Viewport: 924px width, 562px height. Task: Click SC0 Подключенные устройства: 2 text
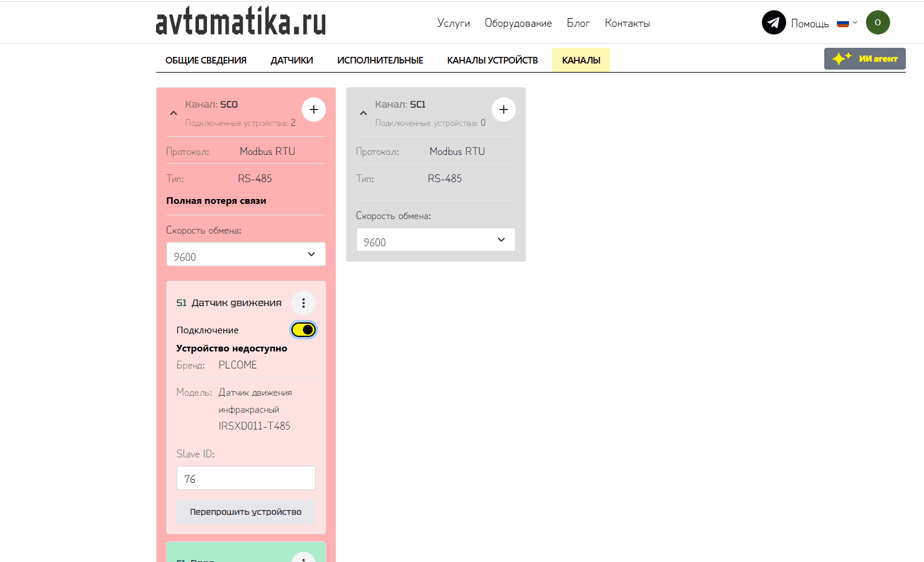click(241, 123)
